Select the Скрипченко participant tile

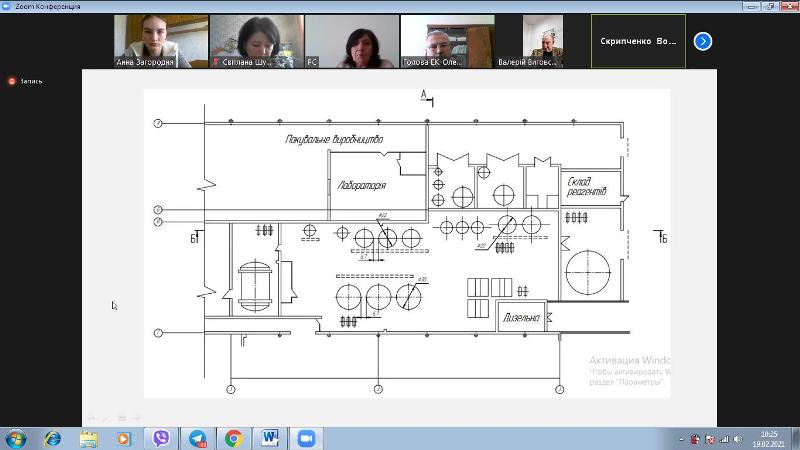[639, 41]
